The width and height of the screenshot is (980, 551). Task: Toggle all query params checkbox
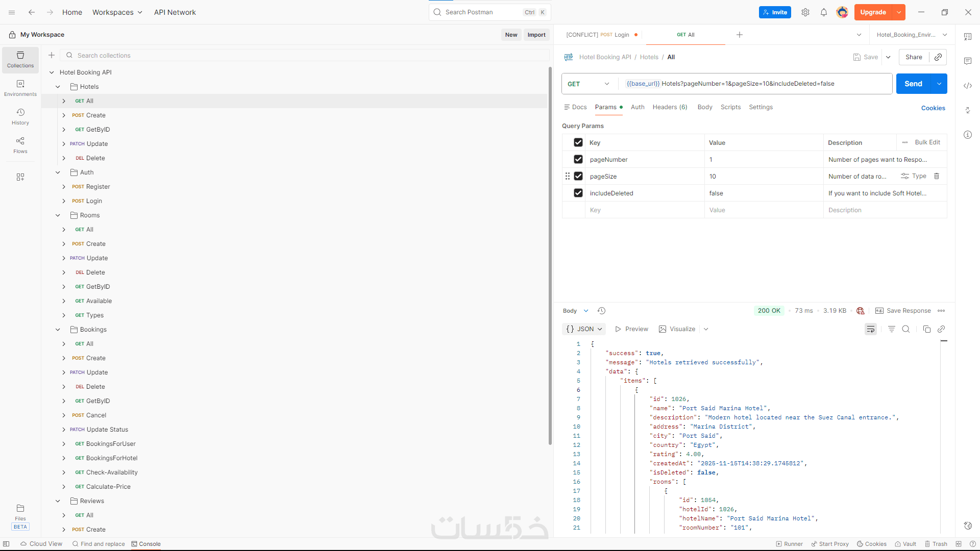(x=578, y=142)
